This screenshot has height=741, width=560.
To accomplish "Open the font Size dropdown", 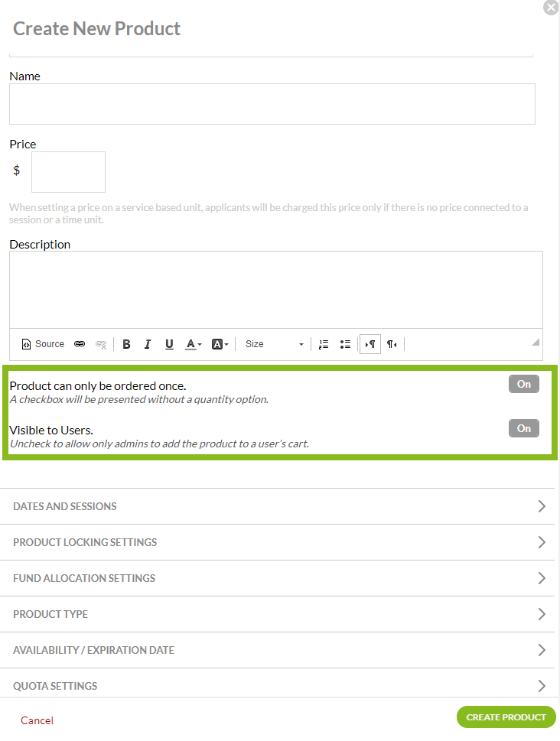I will tap(274, 344).
